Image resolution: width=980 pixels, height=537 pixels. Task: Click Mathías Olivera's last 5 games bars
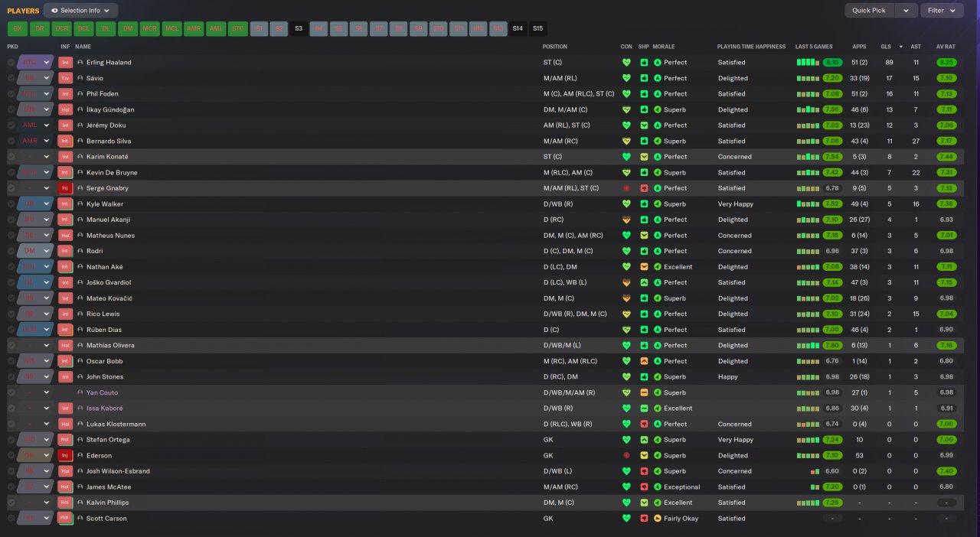coord(807,346)
